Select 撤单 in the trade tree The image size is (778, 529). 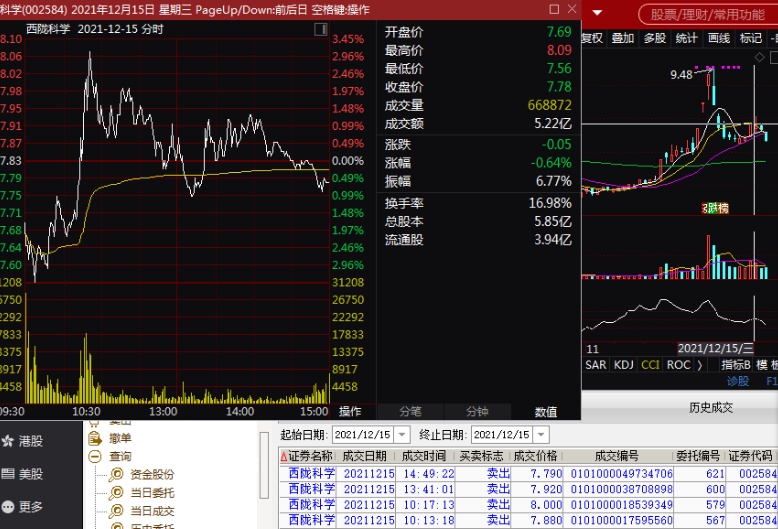[x=120, y=438]
